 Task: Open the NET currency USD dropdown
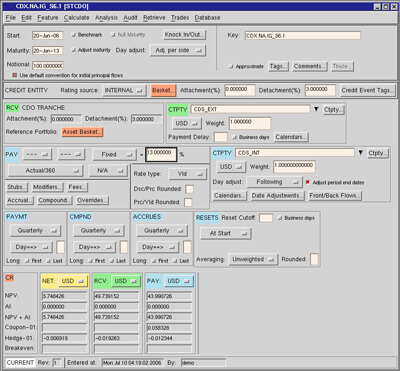[73, 281]
